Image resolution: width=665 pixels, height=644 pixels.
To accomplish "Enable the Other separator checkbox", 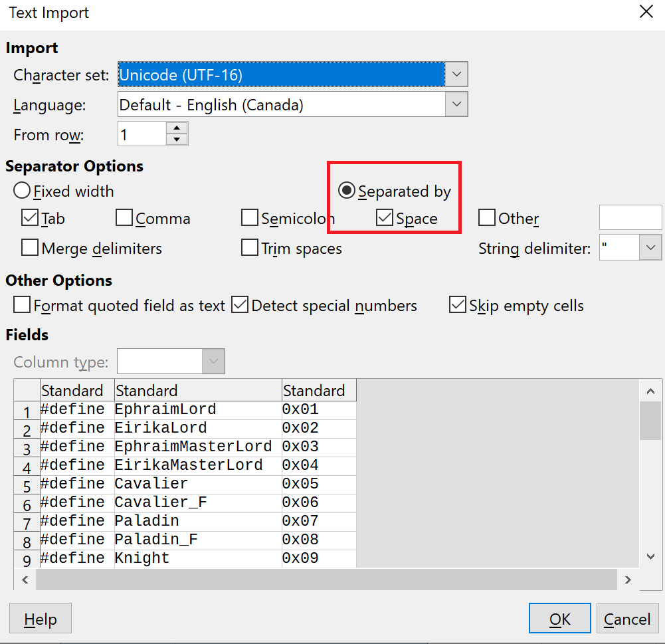I will (x=487, y=217).
